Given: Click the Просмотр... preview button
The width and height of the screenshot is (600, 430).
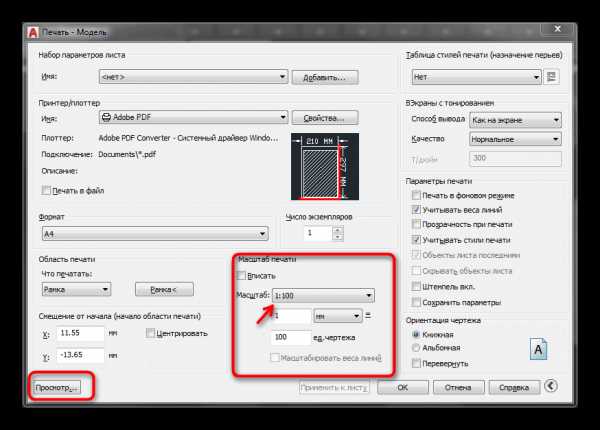Looking at the screenshot, I should (57, 388).
